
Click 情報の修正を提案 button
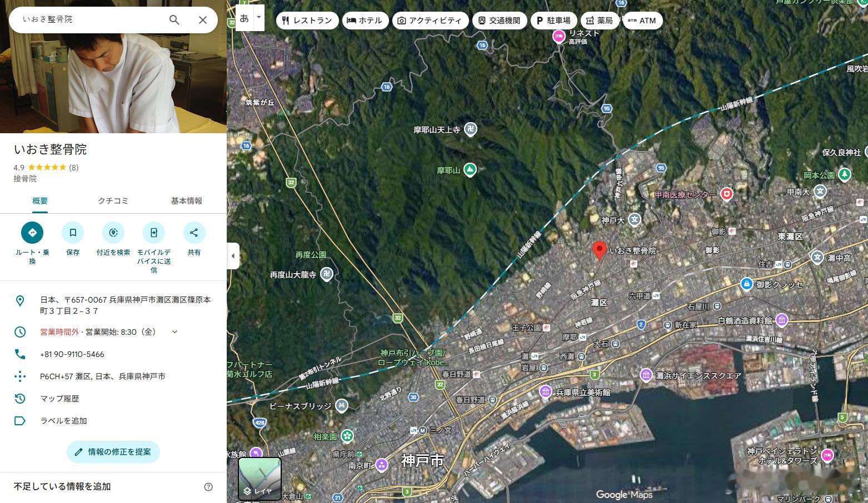(113, 452)
